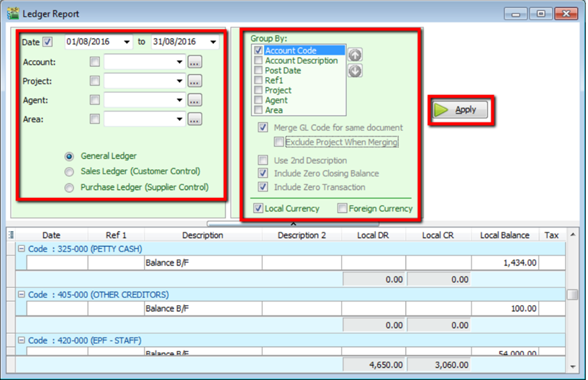Check Post Date in Group By list
588x380 pixels.
(258, 71)
